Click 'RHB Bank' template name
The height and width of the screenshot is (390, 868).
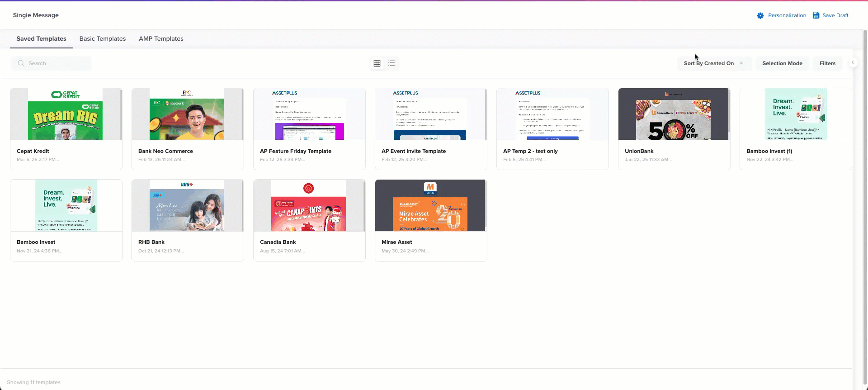point(151,243)
